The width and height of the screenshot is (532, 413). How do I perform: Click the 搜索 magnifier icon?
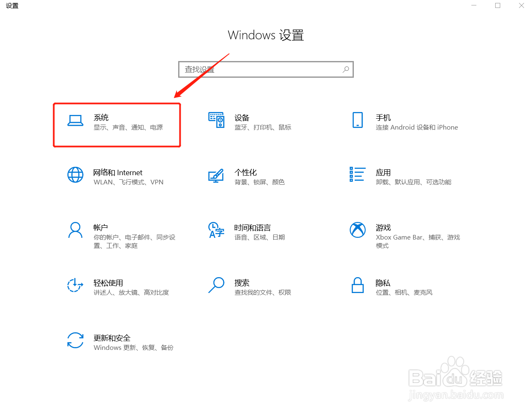click(216, 286)
